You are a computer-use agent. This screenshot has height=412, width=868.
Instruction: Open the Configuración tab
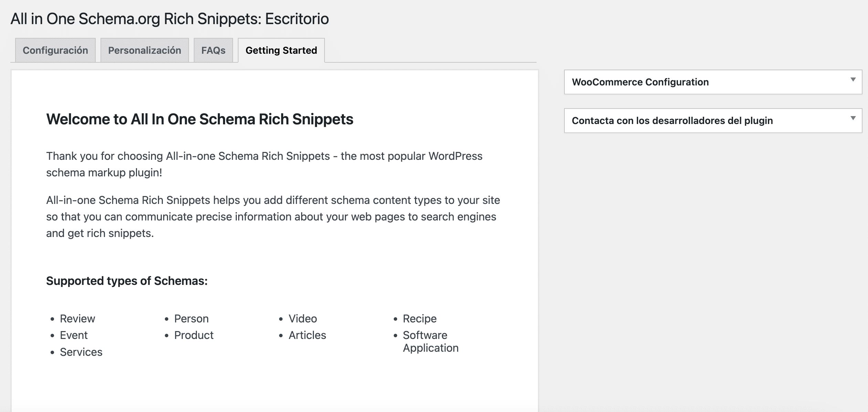click(55, 50)
